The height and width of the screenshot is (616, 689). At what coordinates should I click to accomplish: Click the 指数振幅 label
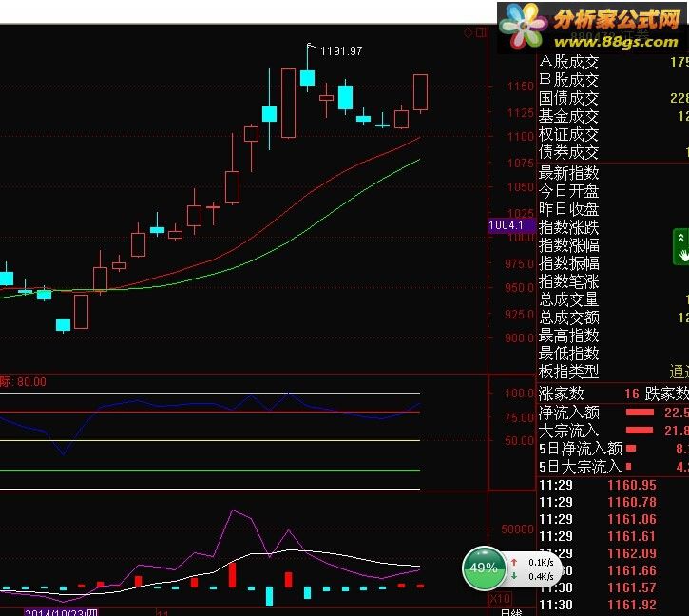[568, 263]
